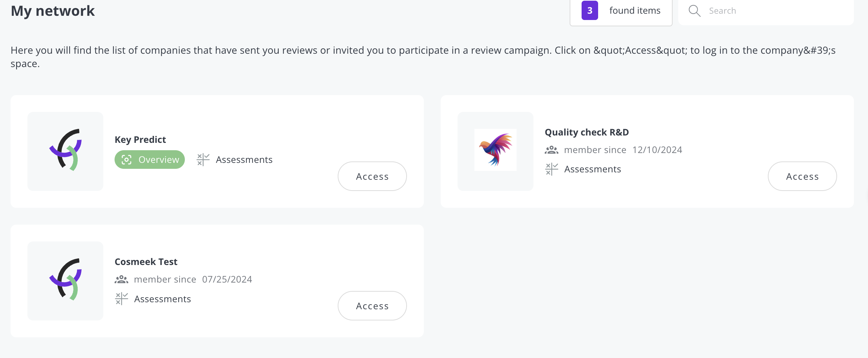This screenshot has height=358, width=868.
Task: Click the Assessments icon in Key Predict card
Action: 203,160
